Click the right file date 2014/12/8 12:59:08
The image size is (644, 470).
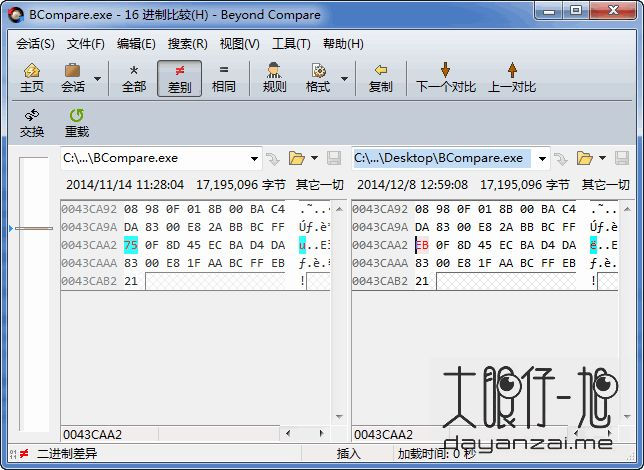[x=412, y=185]
